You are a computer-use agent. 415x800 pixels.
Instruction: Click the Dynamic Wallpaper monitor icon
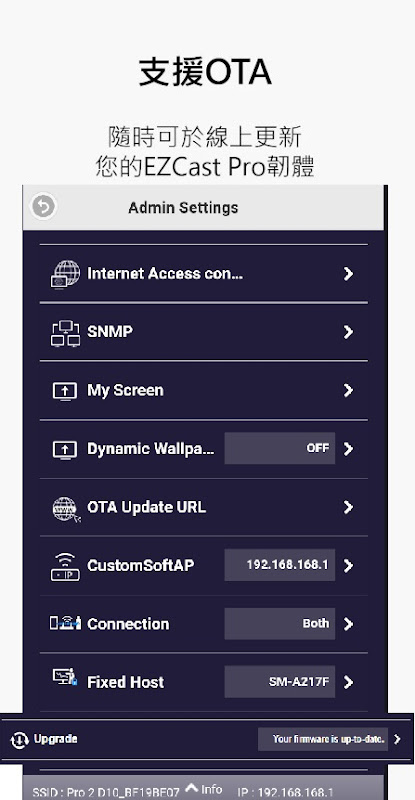pos(65,449)
